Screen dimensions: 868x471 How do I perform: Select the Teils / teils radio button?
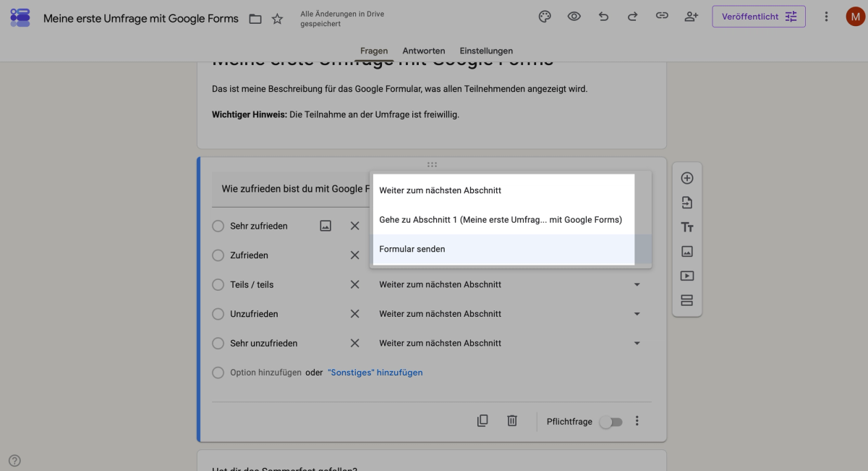(218, 284)
